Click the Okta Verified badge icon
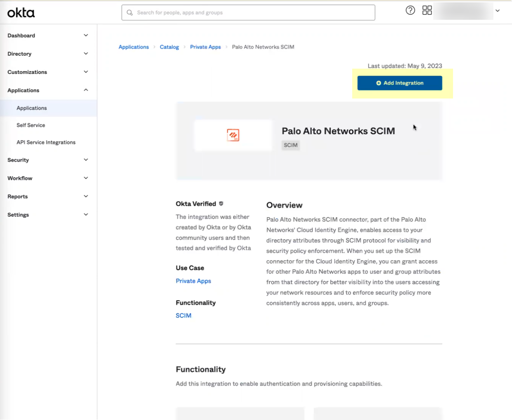The height and width of the screenshot is (420, 512). tap(221, 203)
